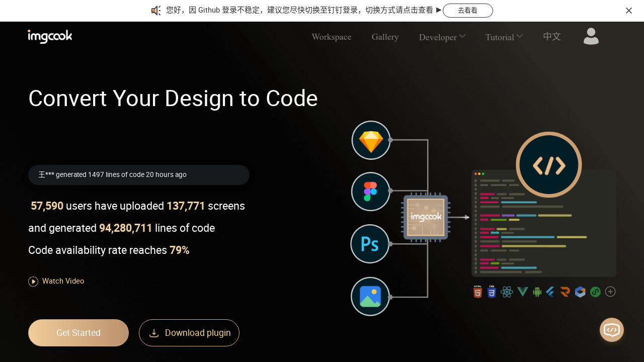Click Download plugin
Image resolution: width=644 pixels, height=362 pixels.
[189, 332]
